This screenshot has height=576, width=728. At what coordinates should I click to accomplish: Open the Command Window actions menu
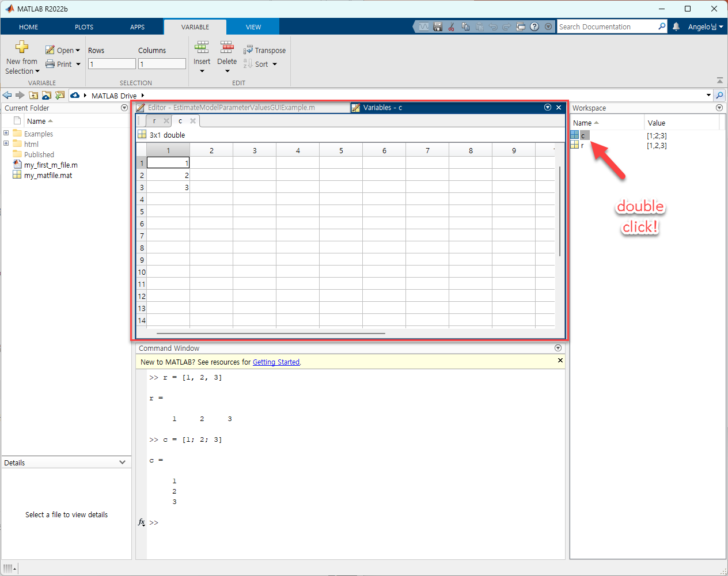point(558,348)
